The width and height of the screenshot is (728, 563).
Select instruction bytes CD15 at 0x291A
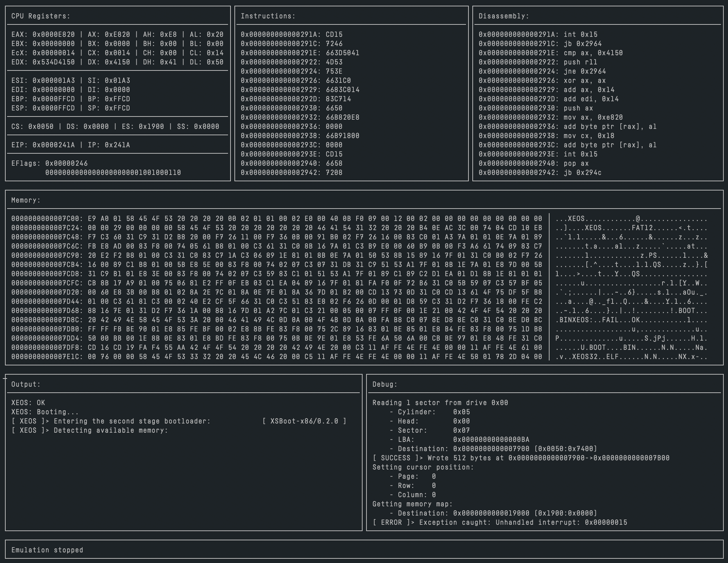[x=334, y=35]
